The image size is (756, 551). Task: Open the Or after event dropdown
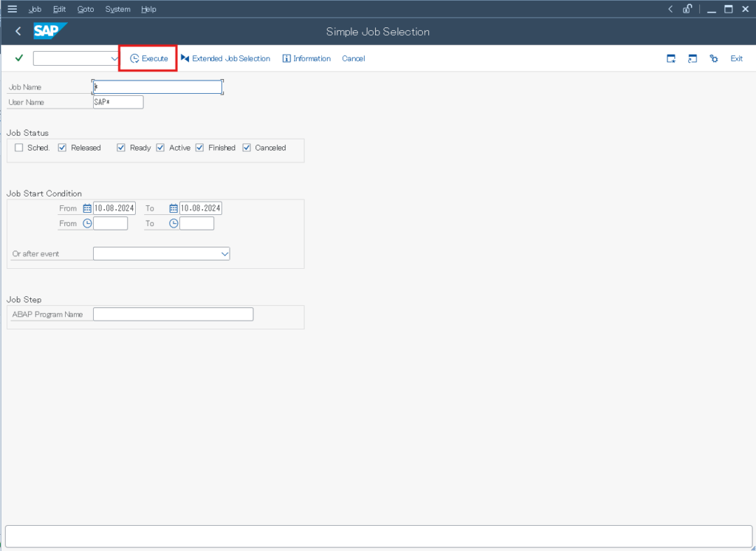click(224, 253)
